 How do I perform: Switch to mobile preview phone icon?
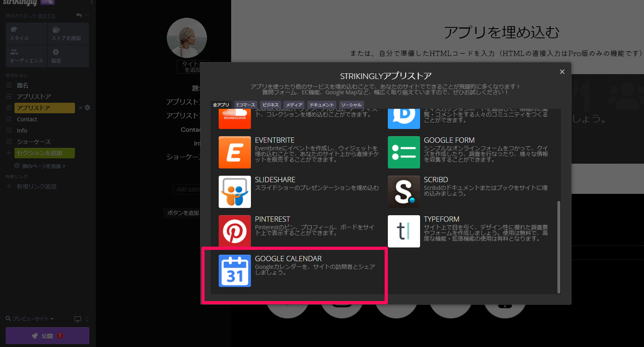tap(87, 319)
